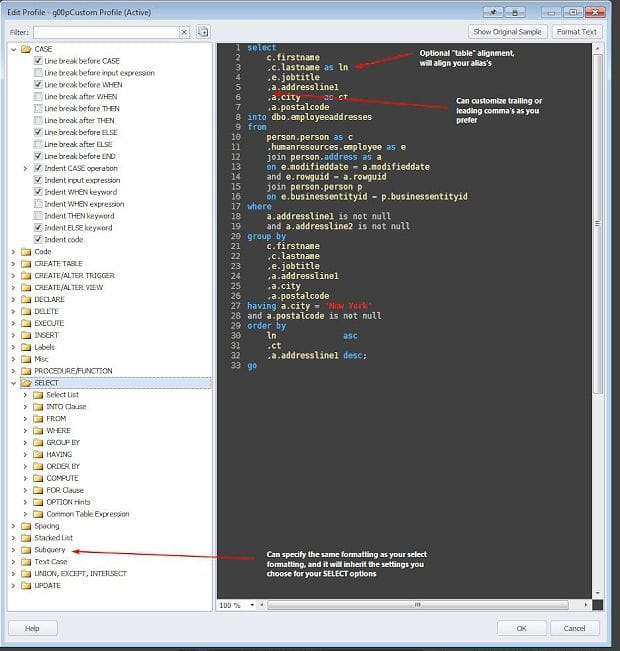Click the CASE folder icon
Image resolution: width=620 pixels, height=651 pixels.
click(x=26, y=49)
